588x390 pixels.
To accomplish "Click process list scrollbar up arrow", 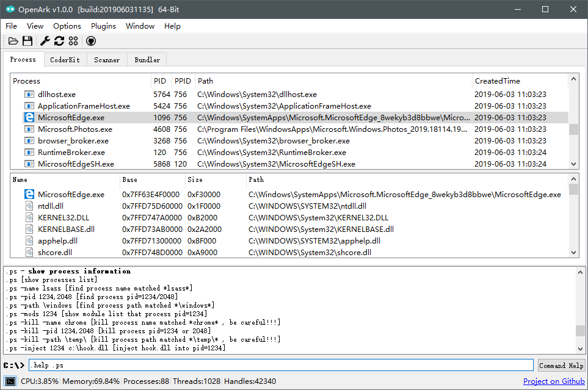I will click(x=573, y=79).
